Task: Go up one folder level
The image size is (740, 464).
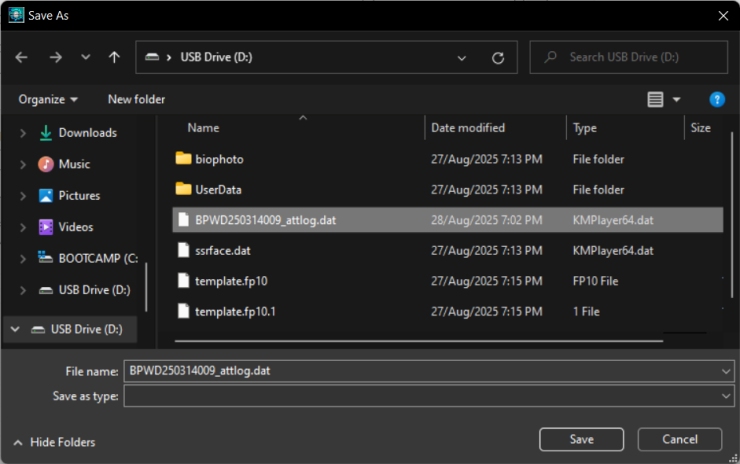Action: (114, 58)
